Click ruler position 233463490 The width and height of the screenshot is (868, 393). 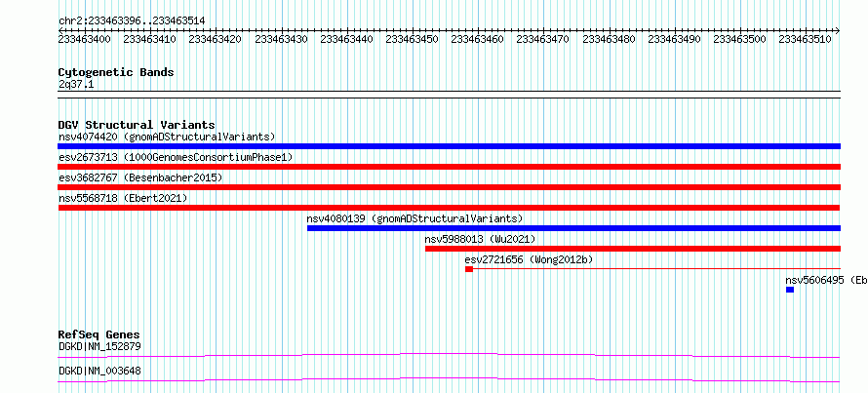[x=674, y=39]
